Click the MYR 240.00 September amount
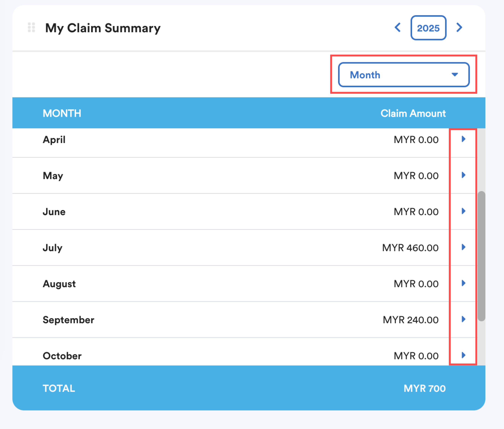The image size is (504, 429). pos(410,320)
